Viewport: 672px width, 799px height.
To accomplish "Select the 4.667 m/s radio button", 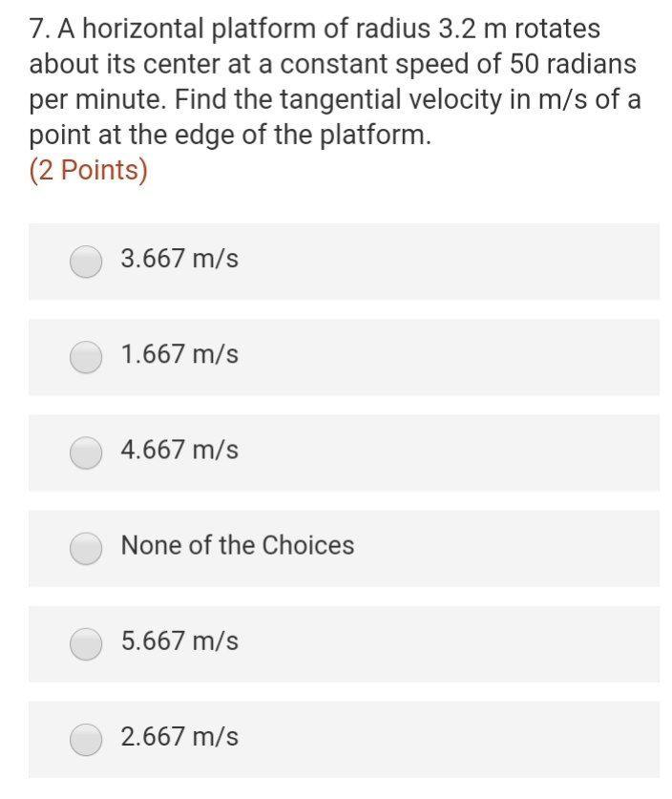I will [x=86, y=452].
